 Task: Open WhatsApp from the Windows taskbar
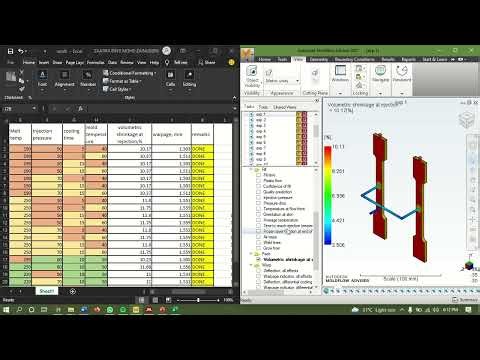point(110,310)
